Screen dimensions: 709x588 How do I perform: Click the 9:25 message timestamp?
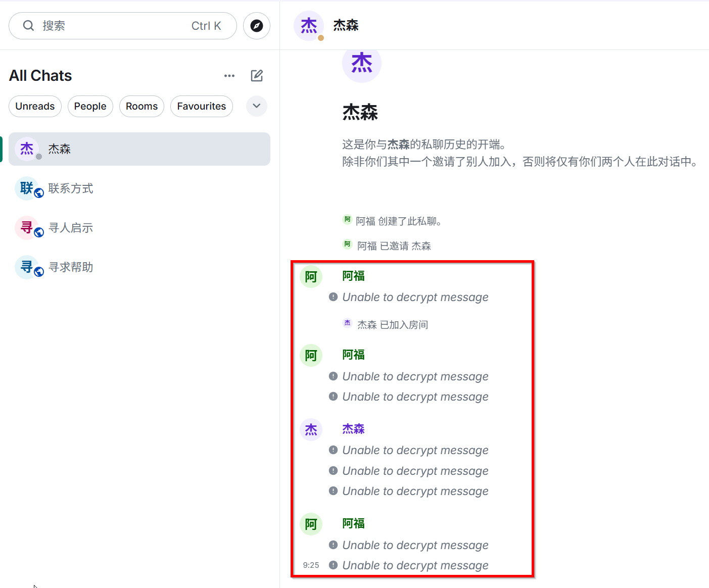311,565
